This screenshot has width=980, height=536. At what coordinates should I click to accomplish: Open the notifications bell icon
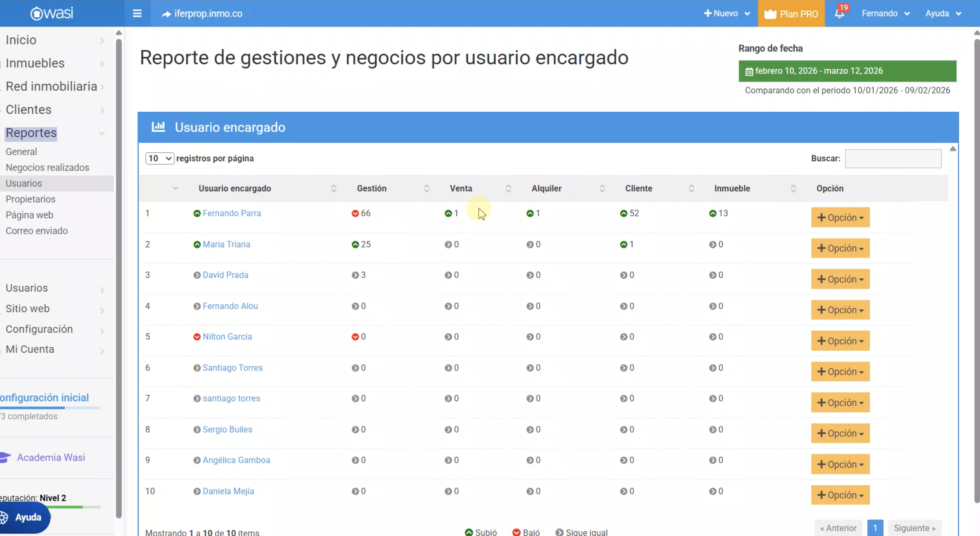tap(839, 14)
